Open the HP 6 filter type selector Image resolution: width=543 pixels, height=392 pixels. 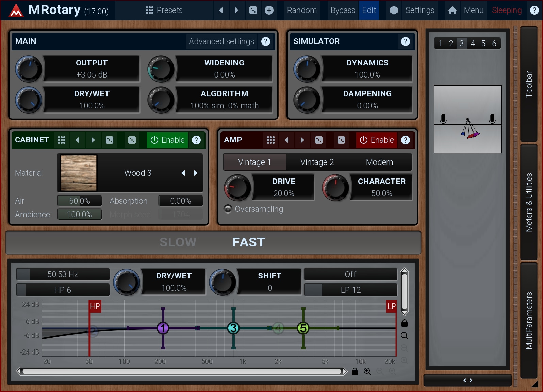[x=63, y=290]
